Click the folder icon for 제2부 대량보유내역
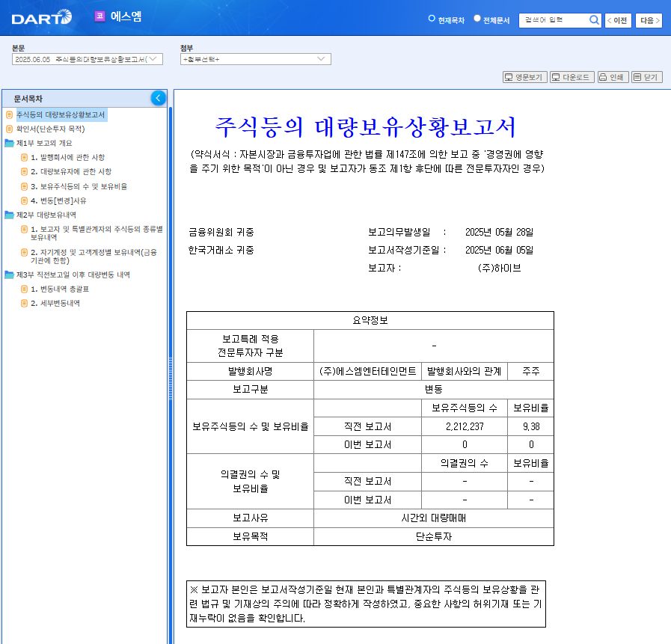This screenshot has height=644, width=671. coord(10,215)
